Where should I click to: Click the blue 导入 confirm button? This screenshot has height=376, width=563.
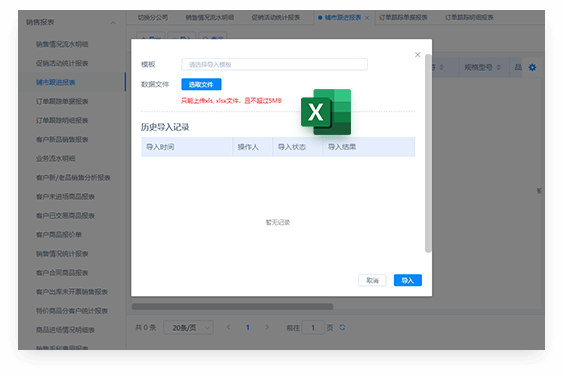click(x=408, y=280)
